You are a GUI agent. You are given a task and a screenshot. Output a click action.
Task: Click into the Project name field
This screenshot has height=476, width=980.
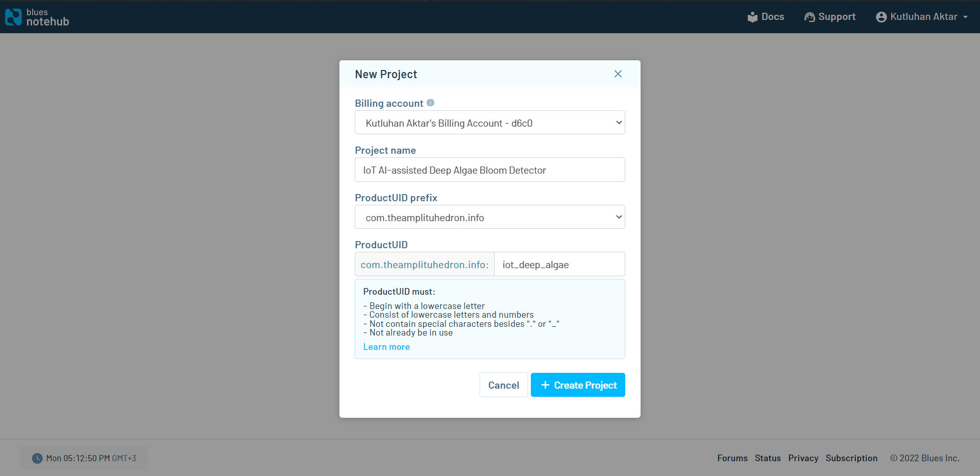coord(489,170)
